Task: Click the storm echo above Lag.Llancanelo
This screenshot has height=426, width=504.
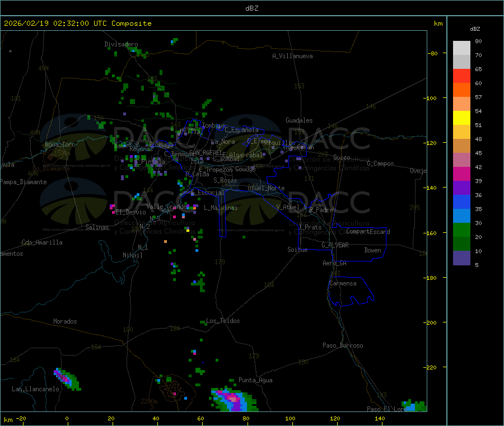Action: [67, 380]
